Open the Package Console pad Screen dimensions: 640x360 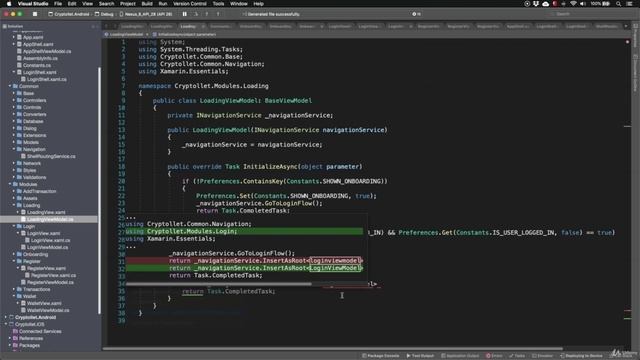380,356
